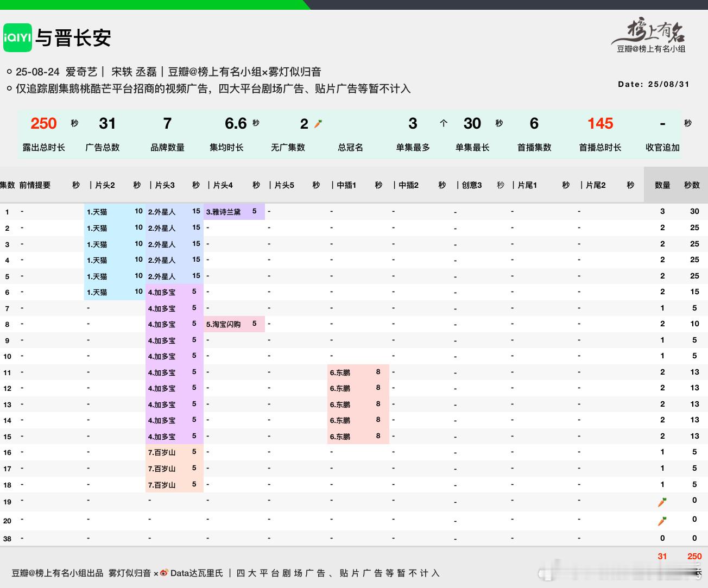Click the 中插1 column header
The height and width of the screenshot is (588, 708).
click(x=346, y=185)
